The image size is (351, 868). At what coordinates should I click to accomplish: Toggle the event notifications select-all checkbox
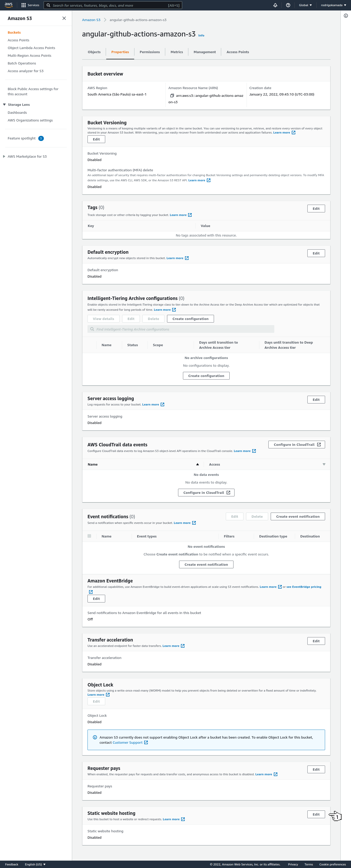[89, 536]
